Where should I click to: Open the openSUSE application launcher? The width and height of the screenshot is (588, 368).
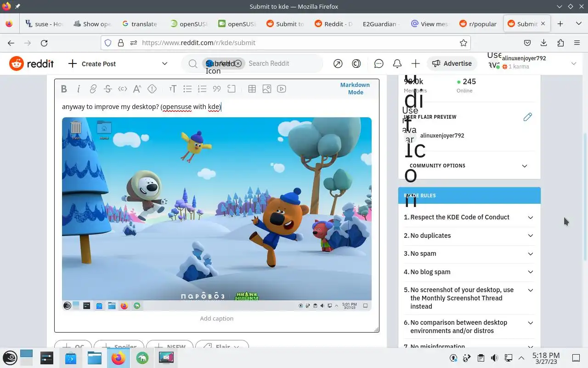(x=10, y=358)
